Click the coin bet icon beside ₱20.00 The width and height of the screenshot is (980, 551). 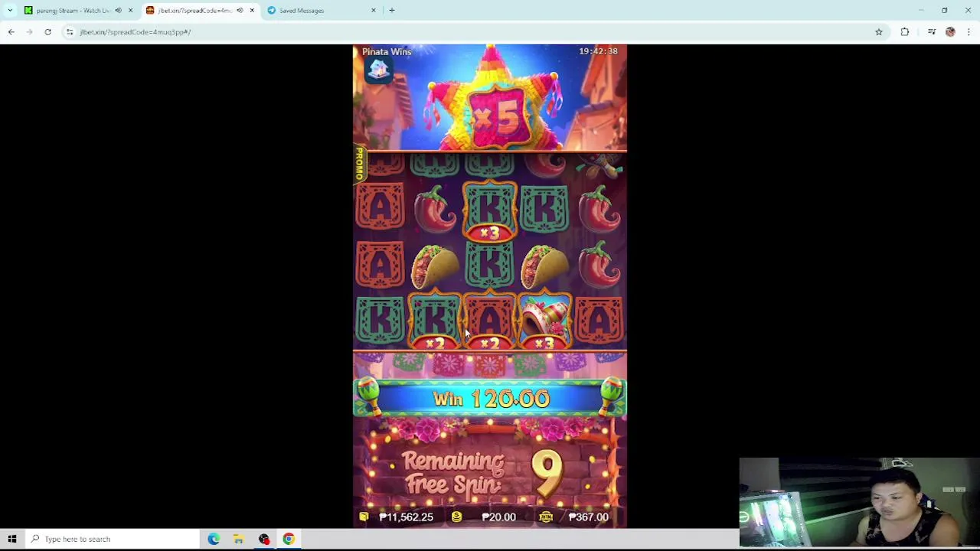pos(456,517)
